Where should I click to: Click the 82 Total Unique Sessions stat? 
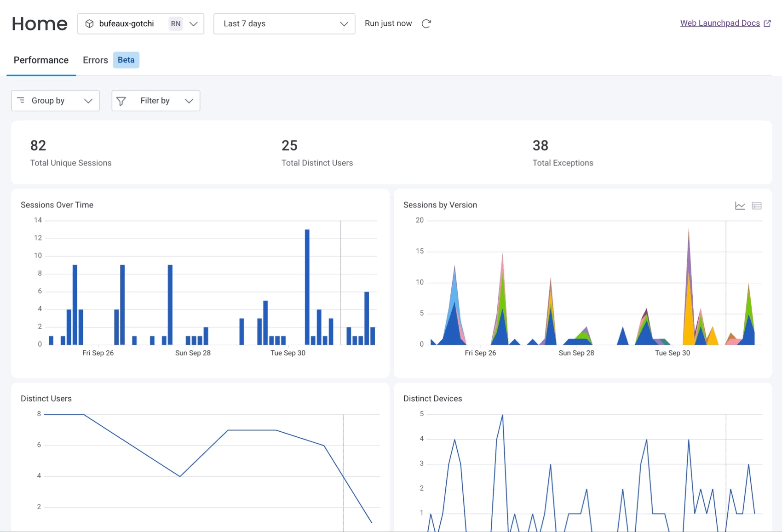coord(38,146)
